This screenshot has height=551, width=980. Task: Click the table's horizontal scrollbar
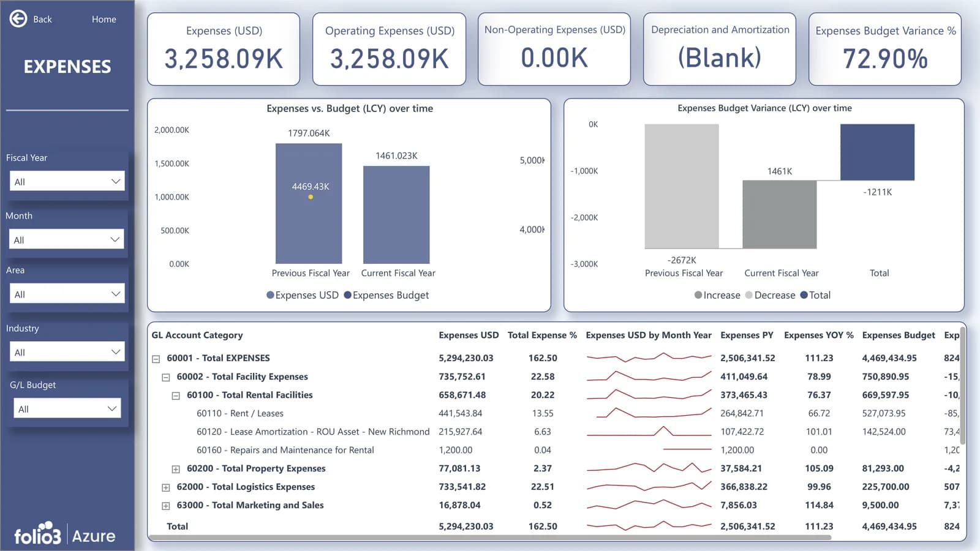click(x=490, y=538)
